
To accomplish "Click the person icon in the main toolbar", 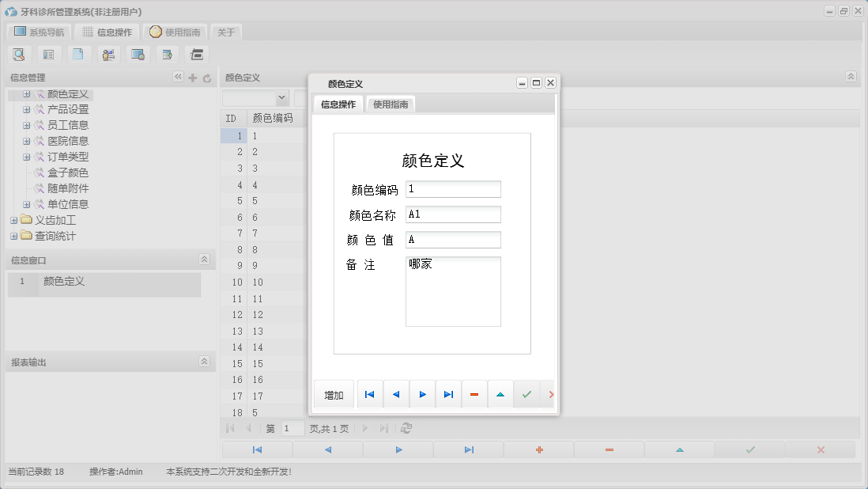I will tap(108, 55).
